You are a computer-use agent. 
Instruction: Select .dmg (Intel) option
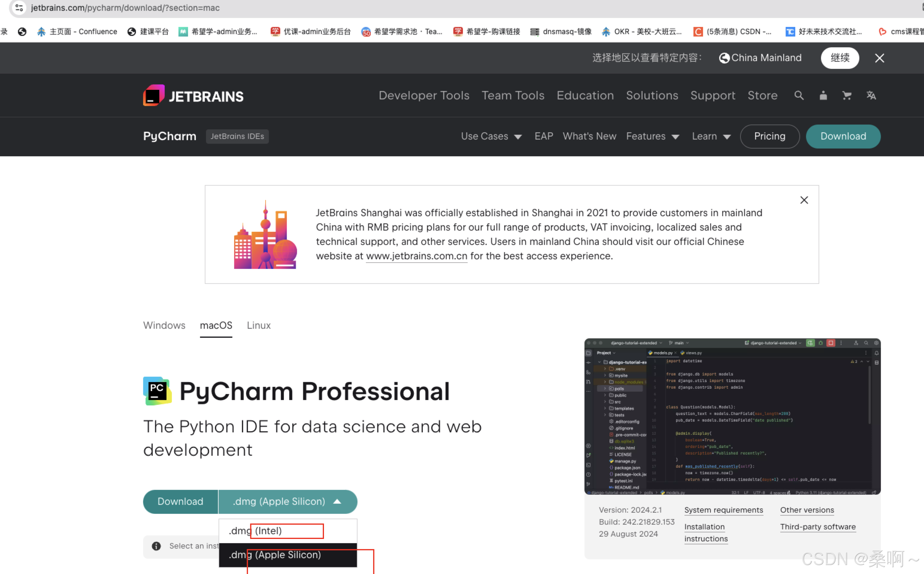[288, 531]
